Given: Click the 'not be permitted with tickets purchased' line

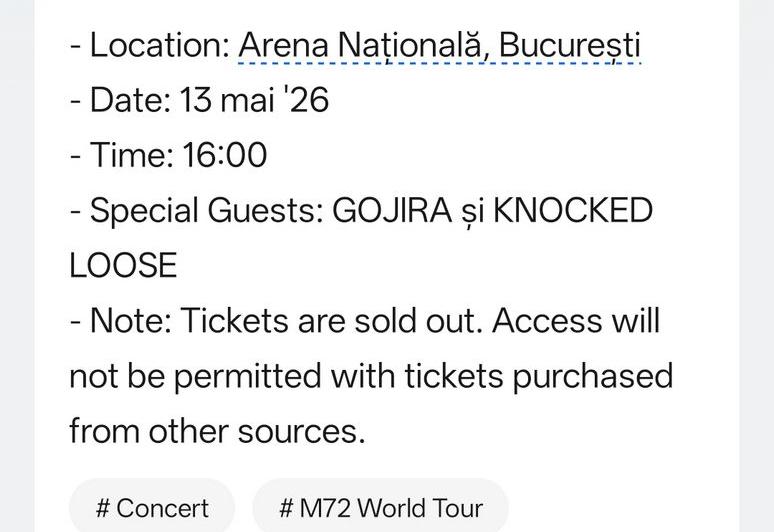Looking at the screenshot, I should point(371,377).
